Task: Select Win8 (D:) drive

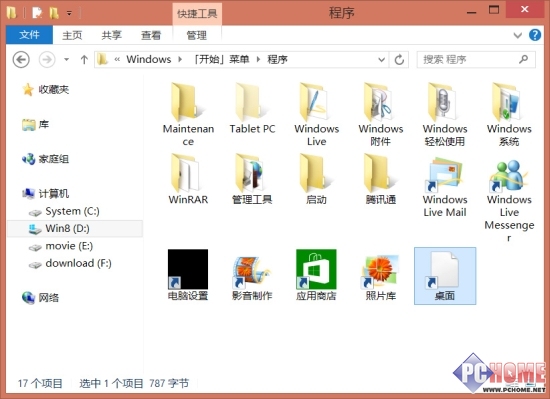Action: (75, 229)
